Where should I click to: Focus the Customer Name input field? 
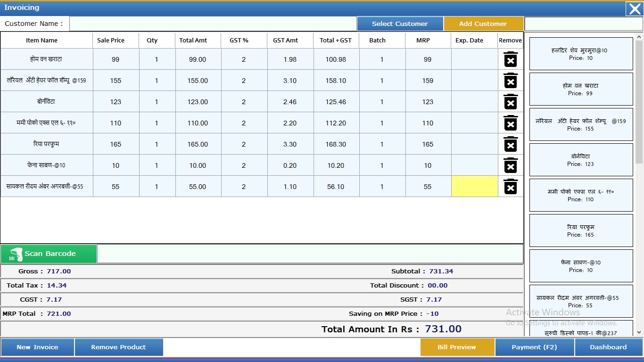pos(213,24)
